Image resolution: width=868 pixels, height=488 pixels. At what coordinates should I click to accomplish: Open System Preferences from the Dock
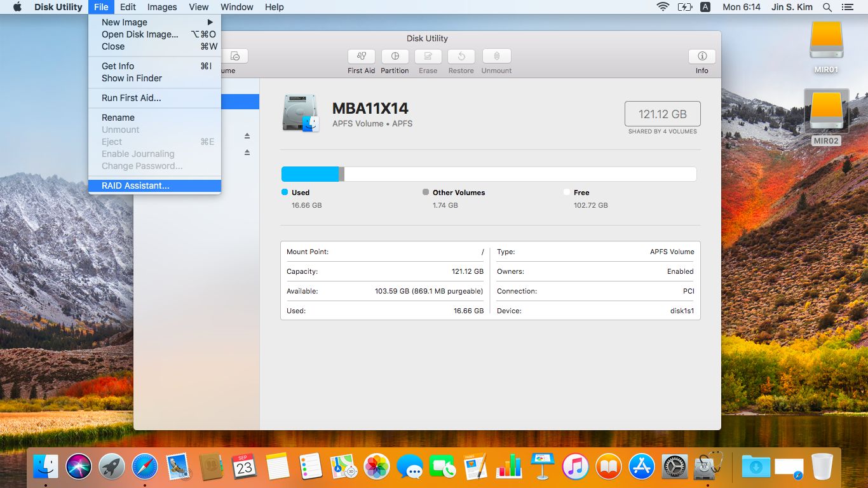(675, 467)
